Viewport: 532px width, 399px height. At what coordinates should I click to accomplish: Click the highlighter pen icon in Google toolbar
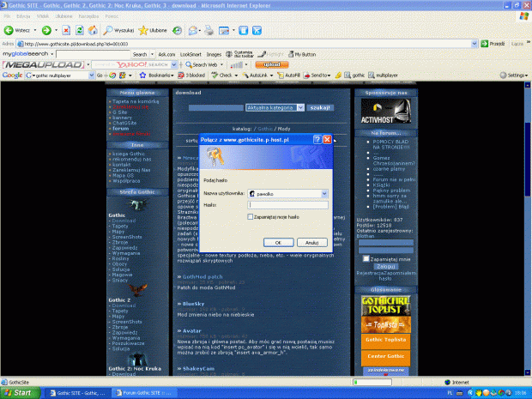tap(338, 76)
